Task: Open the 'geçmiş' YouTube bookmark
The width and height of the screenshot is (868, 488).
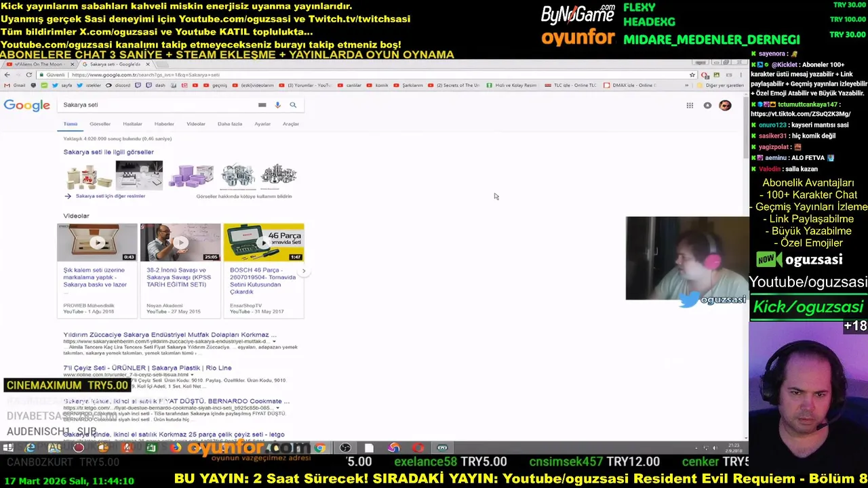Action: pos(215,85)
